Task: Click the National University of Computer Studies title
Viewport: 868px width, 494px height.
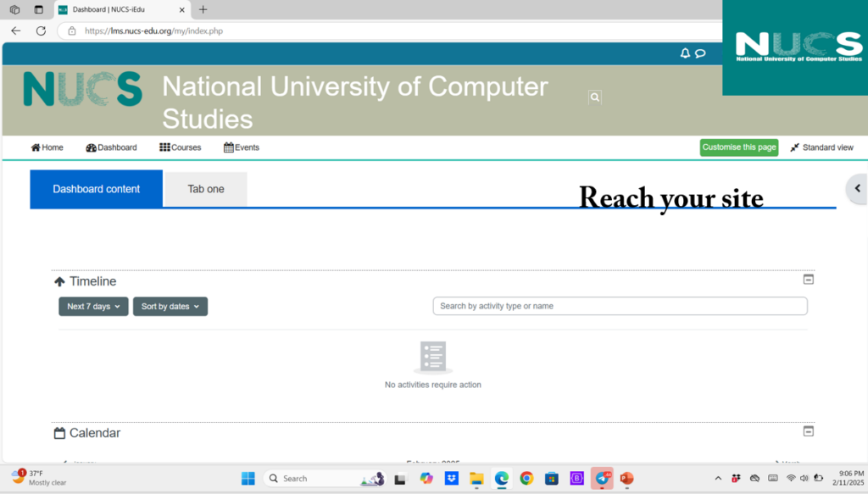Action: [x=355, y=103]
